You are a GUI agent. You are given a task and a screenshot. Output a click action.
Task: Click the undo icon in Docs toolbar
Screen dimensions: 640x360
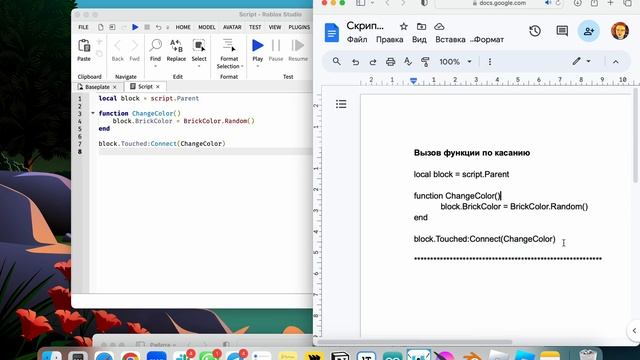356,62
